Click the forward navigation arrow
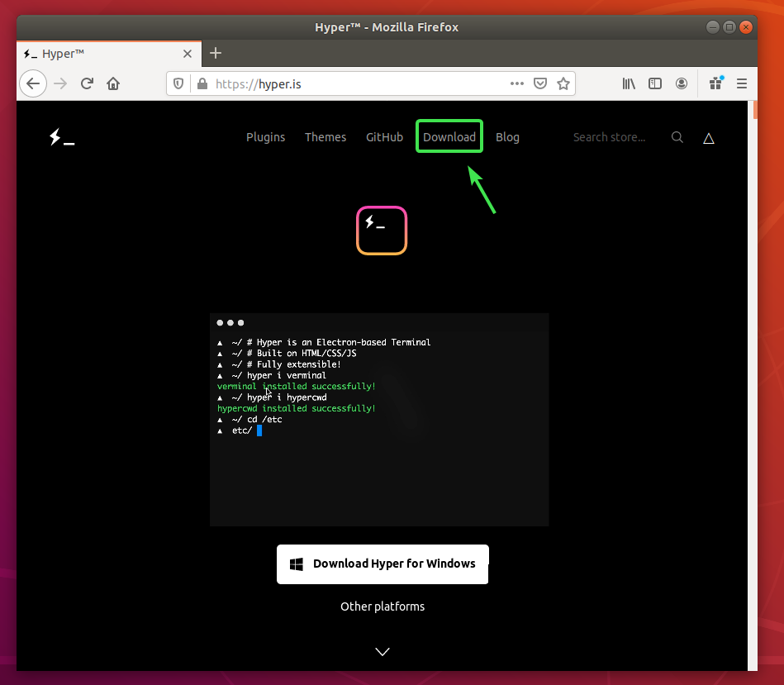Image resolution: width=784 pixels, height=685 pixels. (x=60, y=83)
